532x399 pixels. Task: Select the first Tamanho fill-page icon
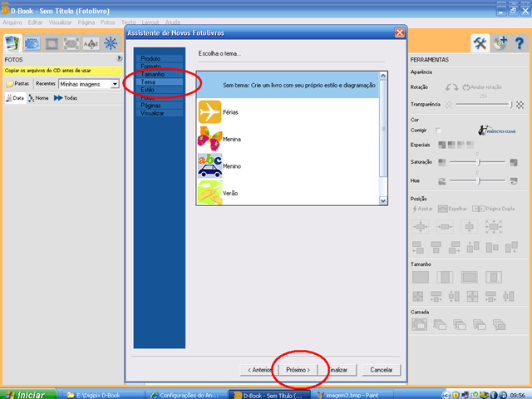tap(421, 277)
